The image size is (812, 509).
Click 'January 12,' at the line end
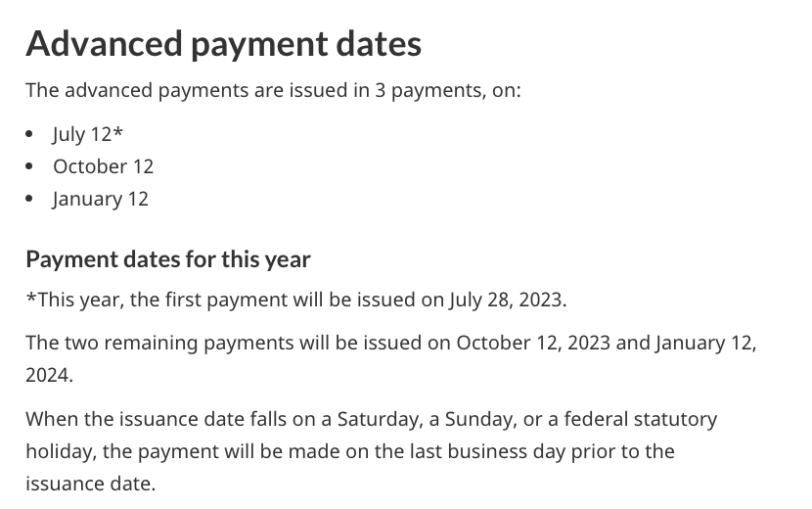click(x=705, y=344)
